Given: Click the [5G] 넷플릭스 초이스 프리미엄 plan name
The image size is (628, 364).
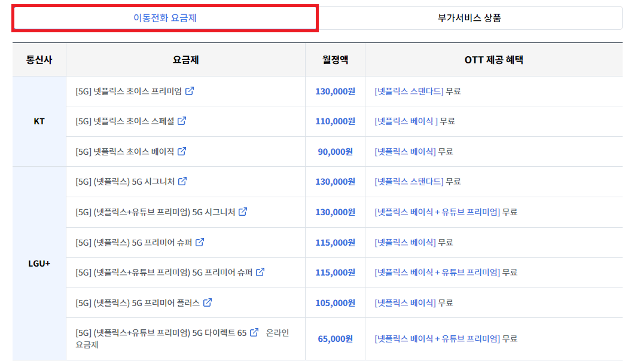Looking at the screenshot, I should point(129,91).
